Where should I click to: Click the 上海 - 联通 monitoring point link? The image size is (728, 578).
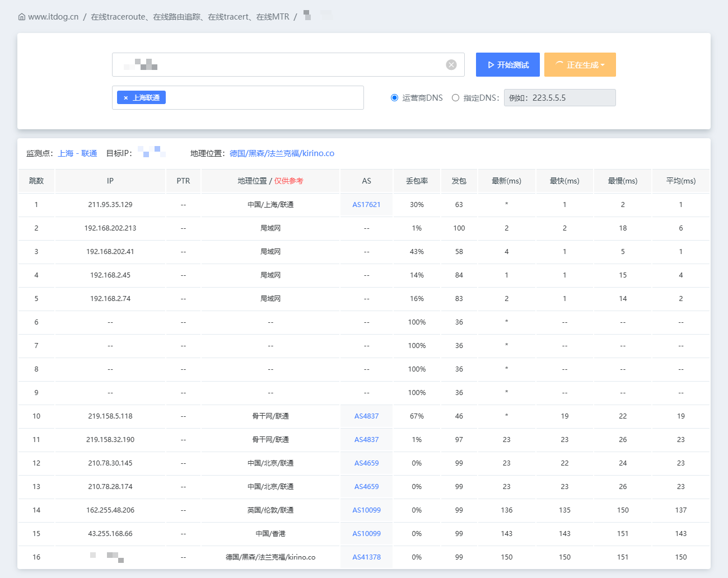pyautogui.click(x=78, y=153)
